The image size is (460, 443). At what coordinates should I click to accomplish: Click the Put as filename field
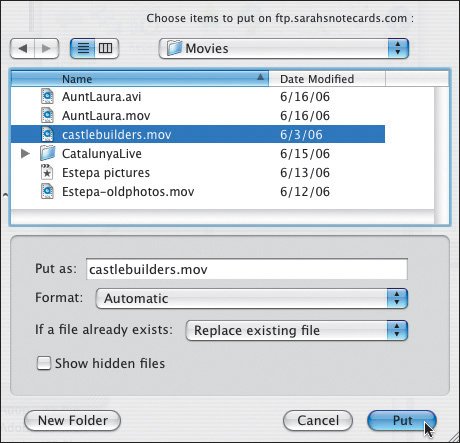247,269
